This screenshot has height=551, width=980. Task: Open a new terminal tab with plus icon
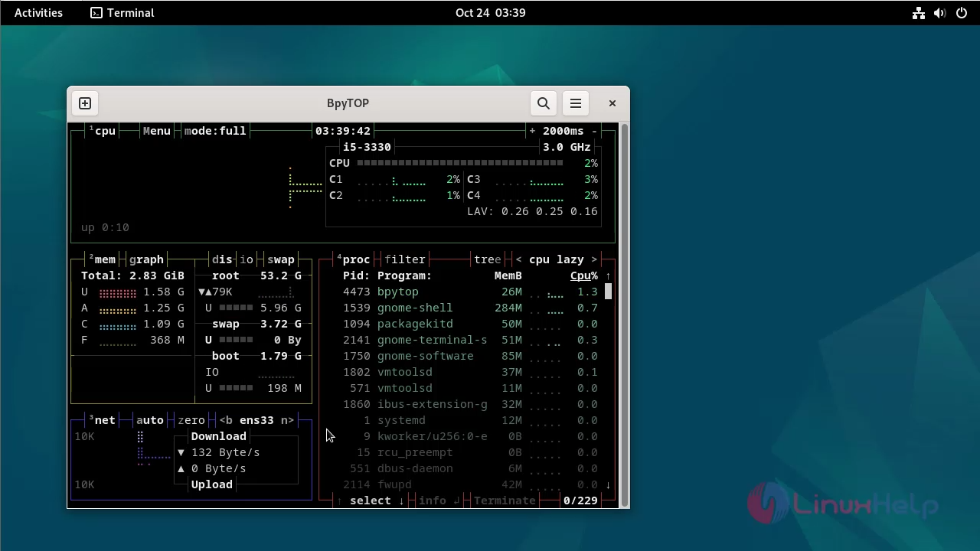pyautogui.click(x=85, y=103)
